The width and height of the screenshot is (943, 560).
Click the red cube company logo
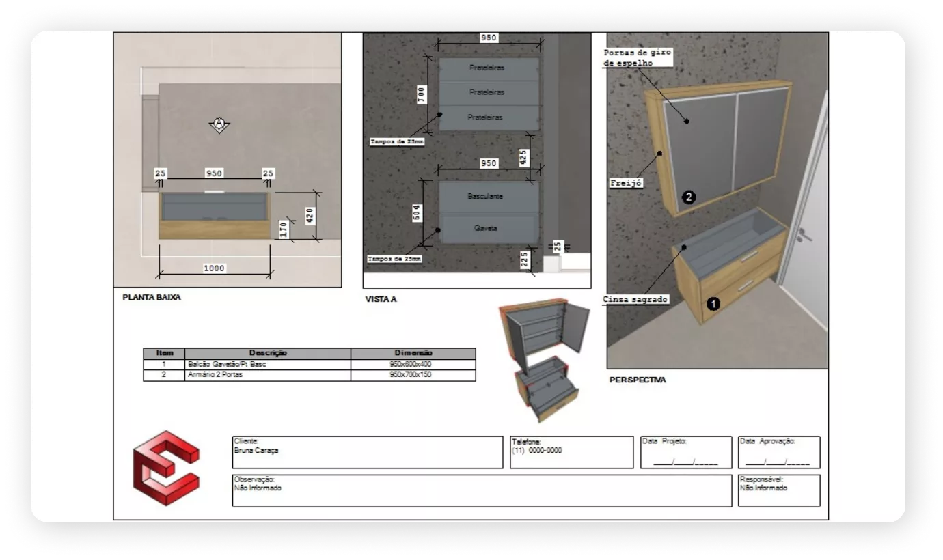pos(166,468)
